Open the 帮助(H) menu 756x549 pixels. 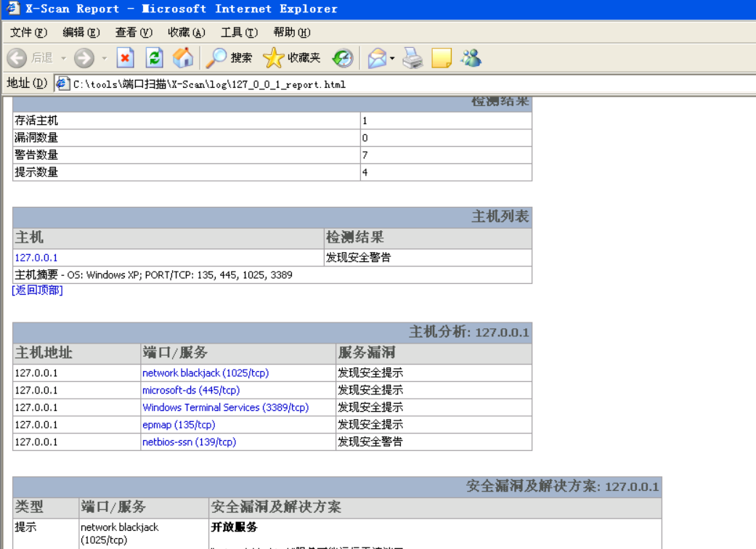(292, 32)
